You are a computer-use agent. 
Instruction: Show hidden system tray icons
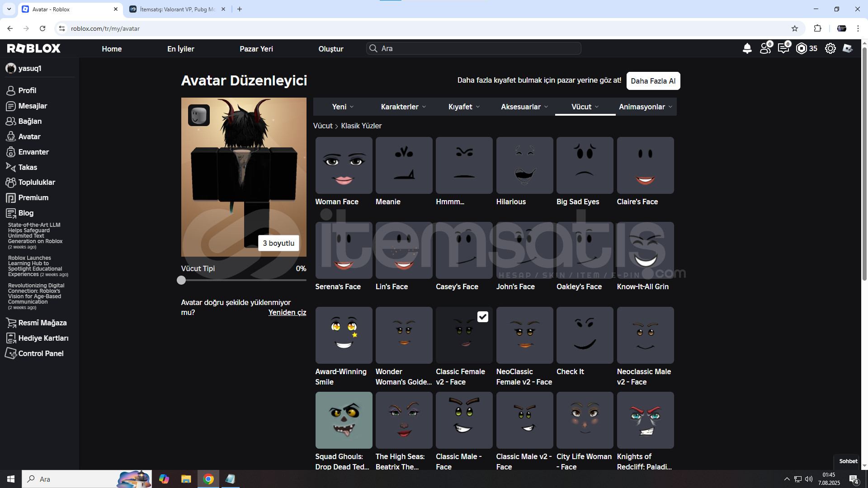pyautogui.click(x=787, y=479)
